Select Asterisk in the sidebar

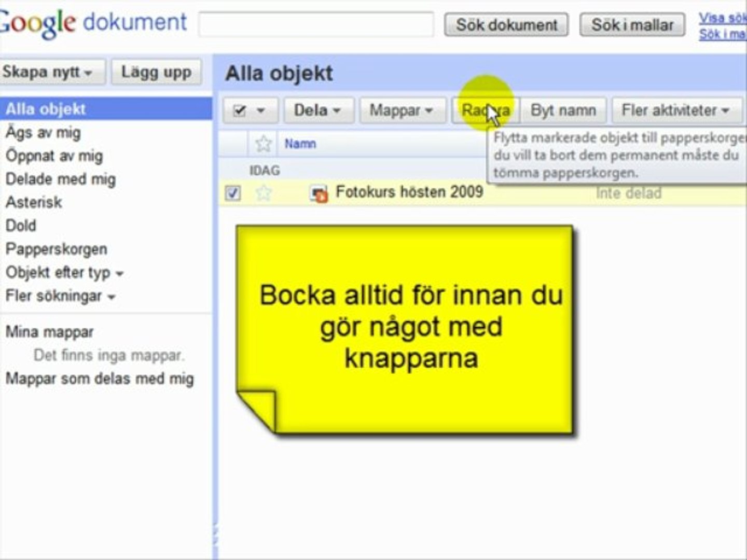click(34, 202)
